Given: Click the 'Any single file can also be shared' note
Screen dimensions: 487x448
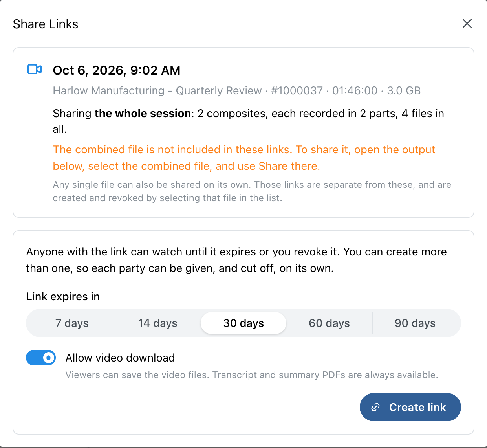Looking at the screenshot, I should [252, 191].
